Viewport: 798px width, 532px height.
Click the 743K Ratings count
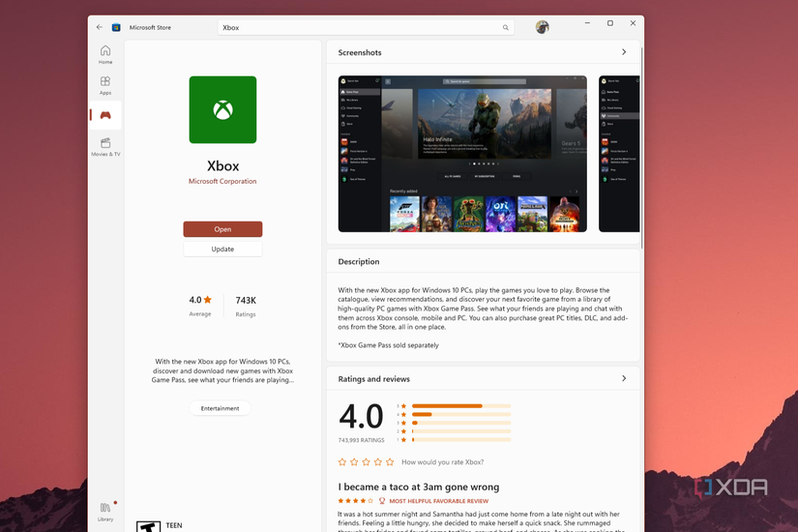point(246,306)
